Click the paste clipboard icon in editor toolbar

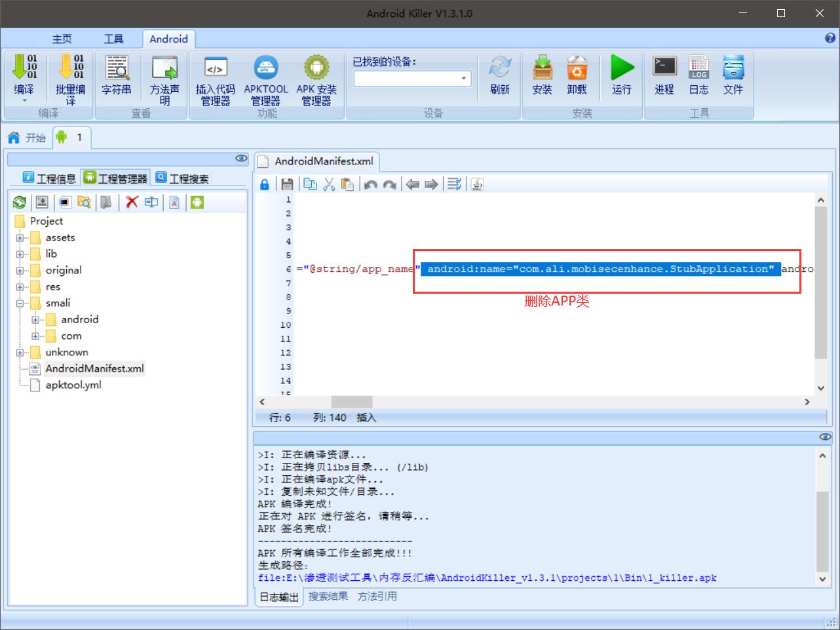click(x=347, y=184)
